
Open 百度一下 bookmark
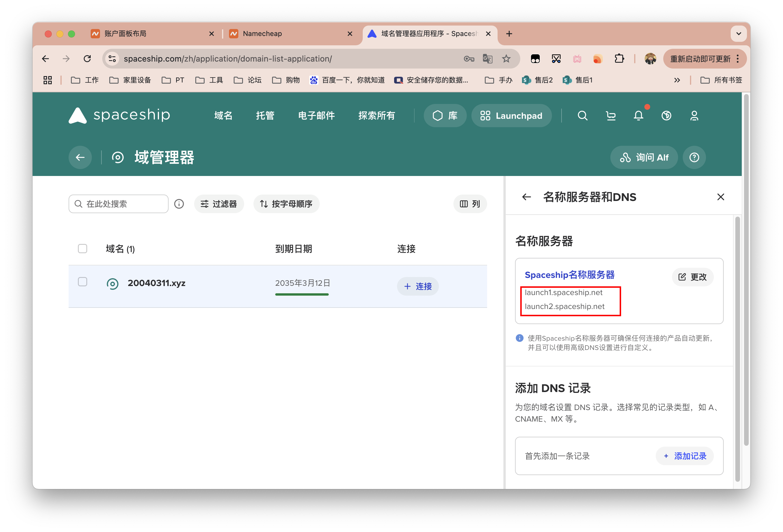[x=347, y=80]
